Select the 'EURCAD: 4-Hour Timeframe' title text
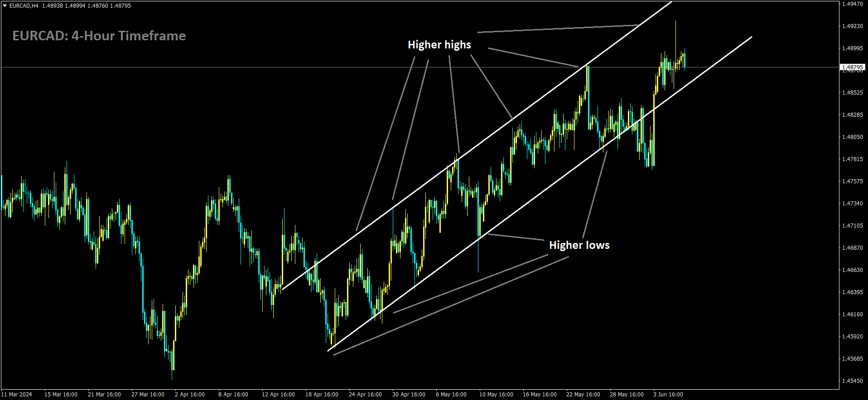Screen dimensions: 868x400 pyautogui.click(x=99, y=36)
